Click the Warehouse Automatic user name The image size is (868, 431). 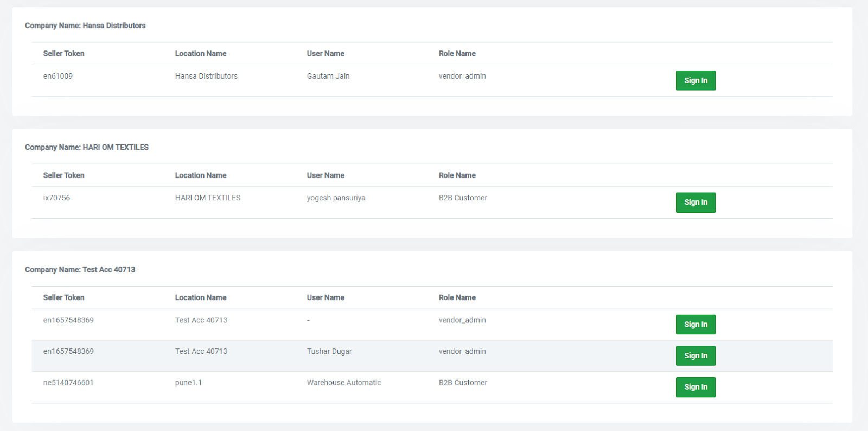point(344,383)
